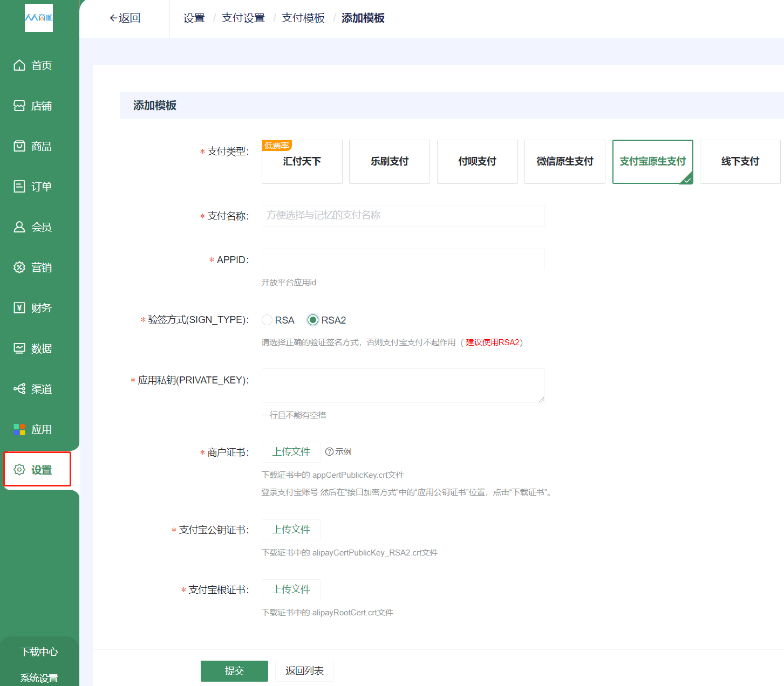Choose 乐刷支付 payment type
This screenshot has width=784, height=686.
point(390,162)
